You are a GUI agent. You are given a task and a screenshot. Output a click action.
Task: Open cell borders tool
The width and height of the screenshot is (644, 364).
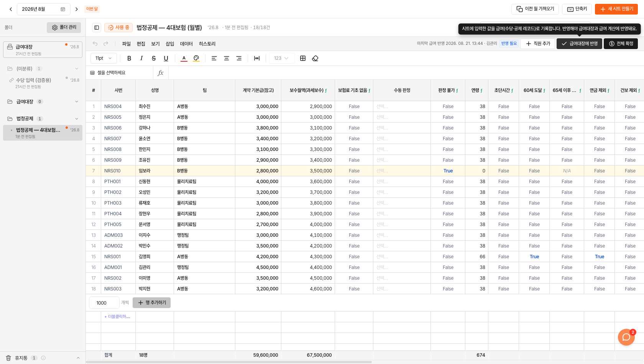(303, 58)
